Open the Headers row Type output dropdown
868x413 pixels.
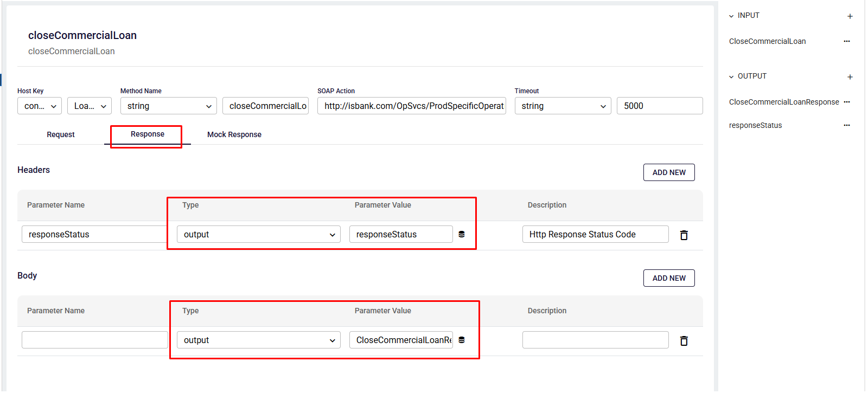coord(258,234)
